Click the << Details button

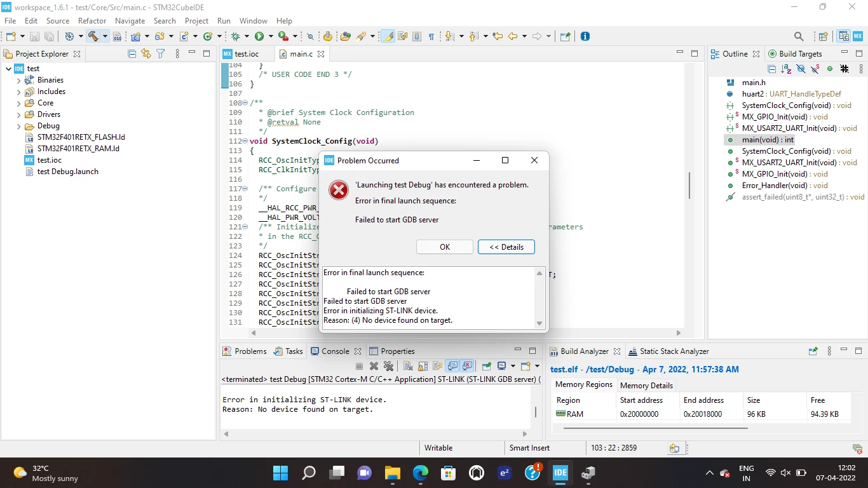[506, 247]
